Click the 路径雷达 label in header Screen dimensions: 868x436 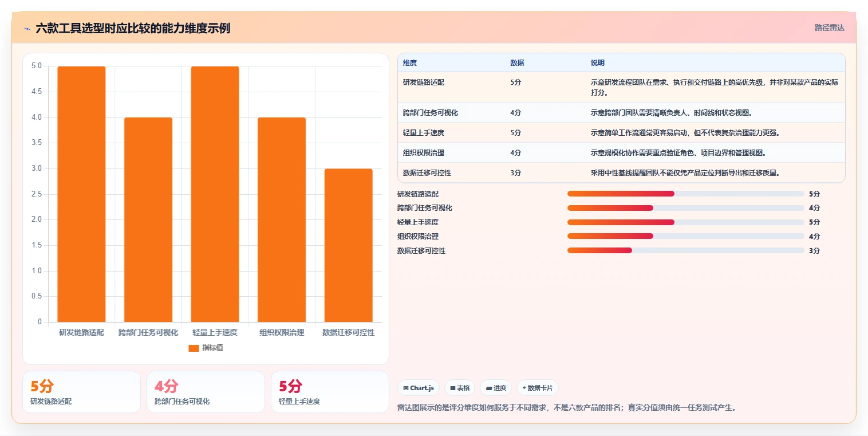point(830,28)
